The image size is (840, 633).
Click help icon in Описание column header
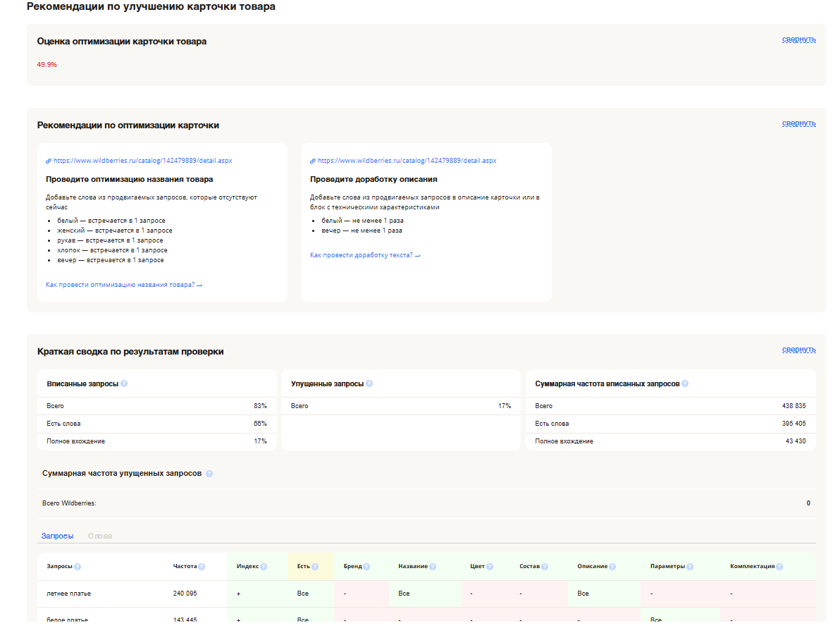point(612,567)
